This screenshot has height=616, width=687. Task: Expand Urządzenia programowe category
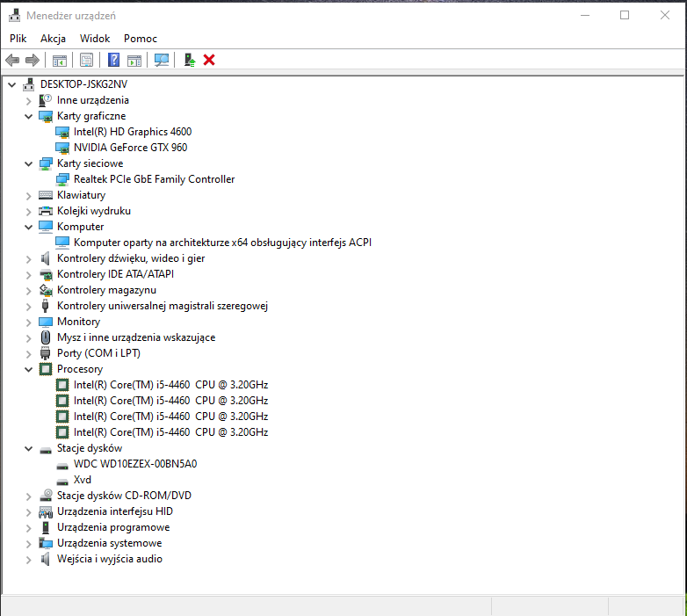pyautogui.click(x=28, y=528)
